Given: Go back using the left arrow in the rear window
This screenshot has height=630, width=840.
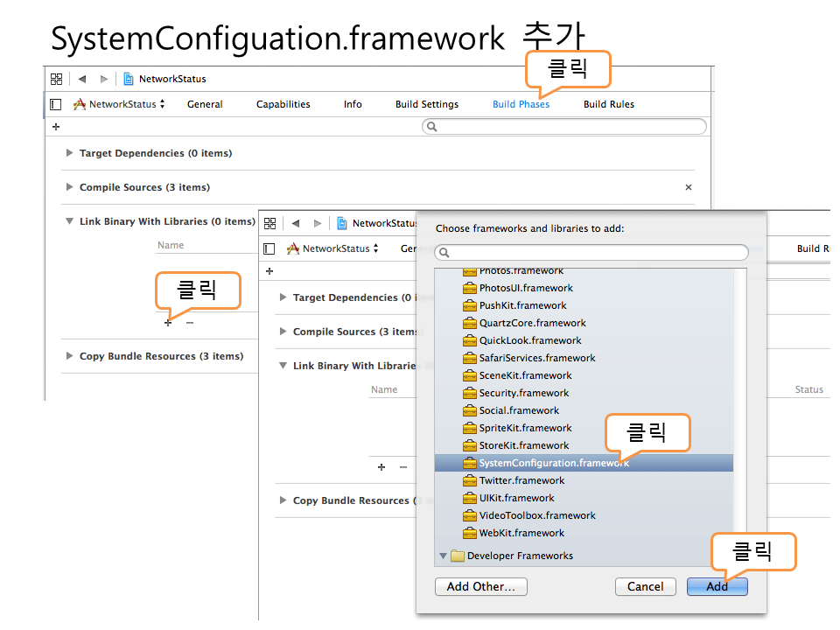Looking at the screenshot, I should coord(82,79).
